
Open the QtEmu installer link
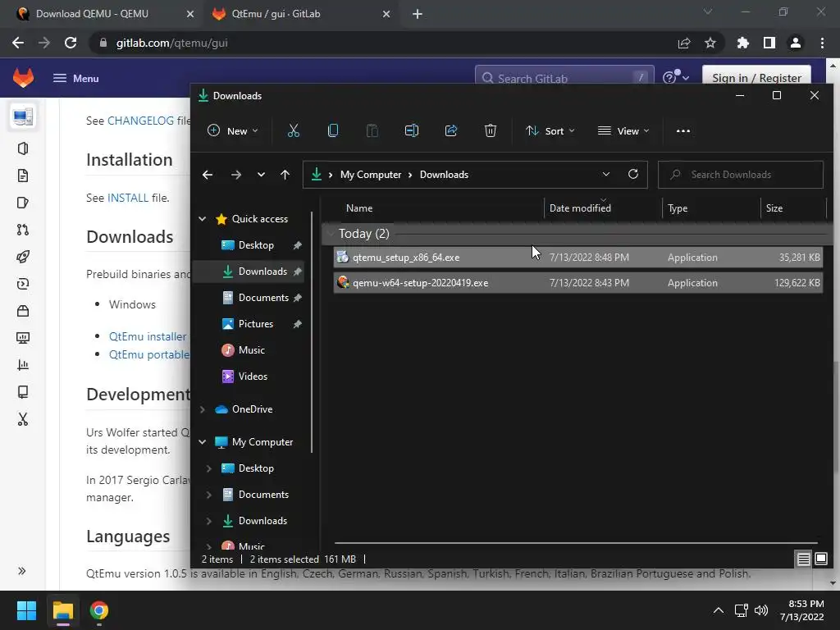point(148,336)
